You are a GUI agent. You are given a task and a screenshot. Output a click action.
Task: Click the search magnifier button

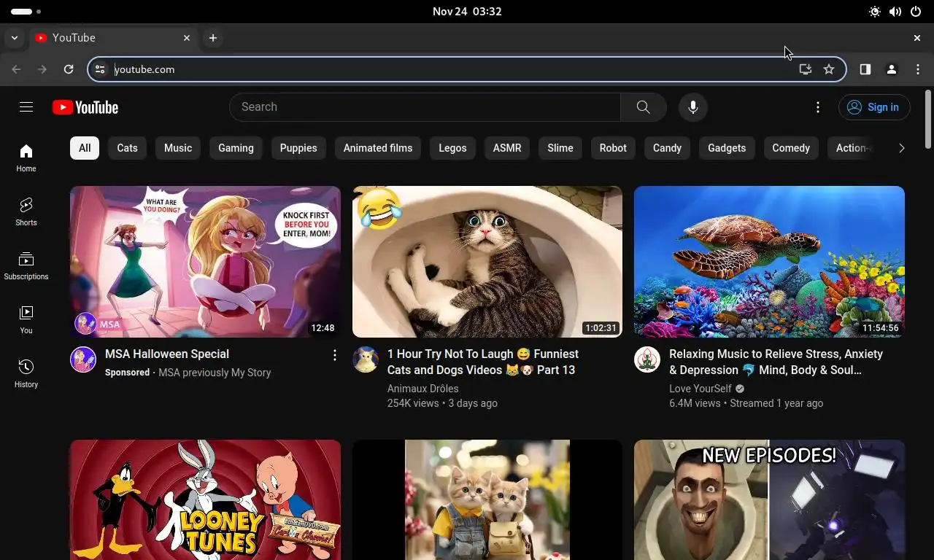pyautogui.click(x=643, y=107)
